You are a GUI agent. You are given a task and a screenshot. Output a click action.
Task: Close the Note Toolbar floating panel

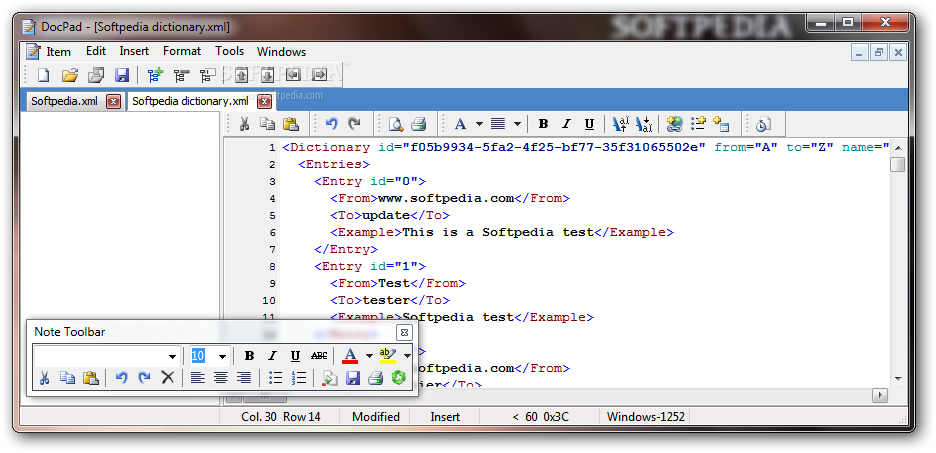pyautogui.click(x=405, y=332)
